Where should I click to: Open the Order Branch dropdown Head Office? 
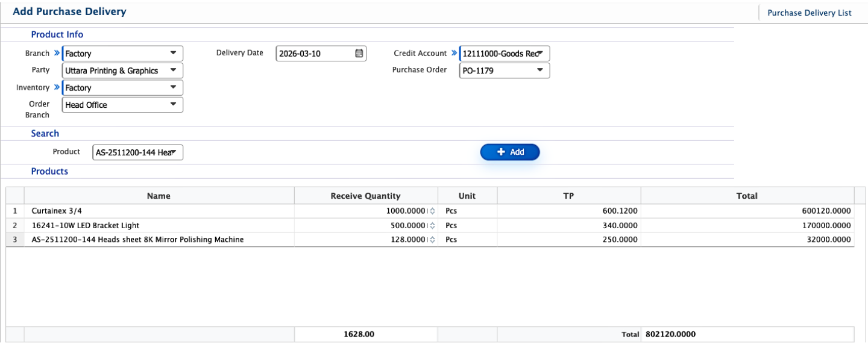(173, 105)
